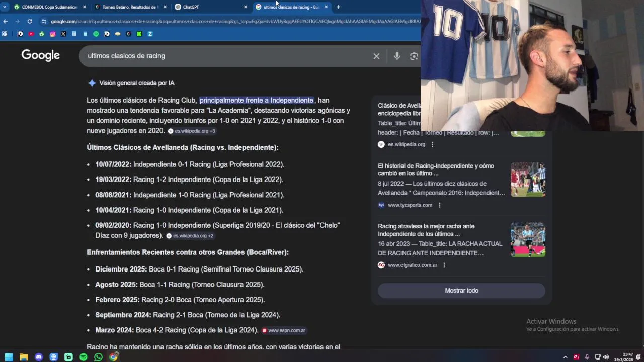This screenshot has width=644, height=362.
Task: Open the X (Twitter) bookmark icon
Action: pos(63,34)
